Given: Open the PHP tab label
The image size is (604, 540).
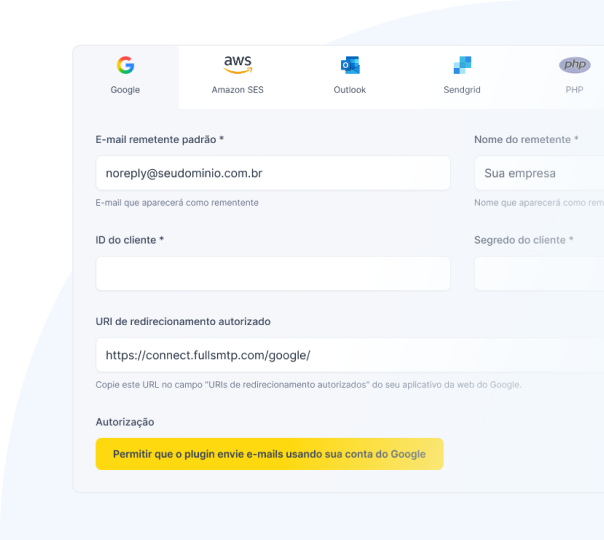Looking at the screenshot, I should (x=574, y=90).
